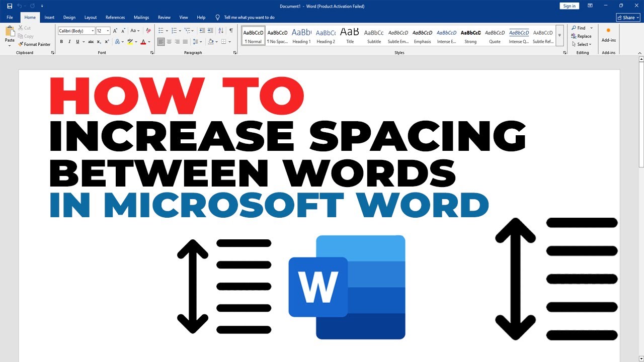The height and width of the screenshot is (362, 644).
Task: Switch to the Mailings tab
Action: (141, 17)
